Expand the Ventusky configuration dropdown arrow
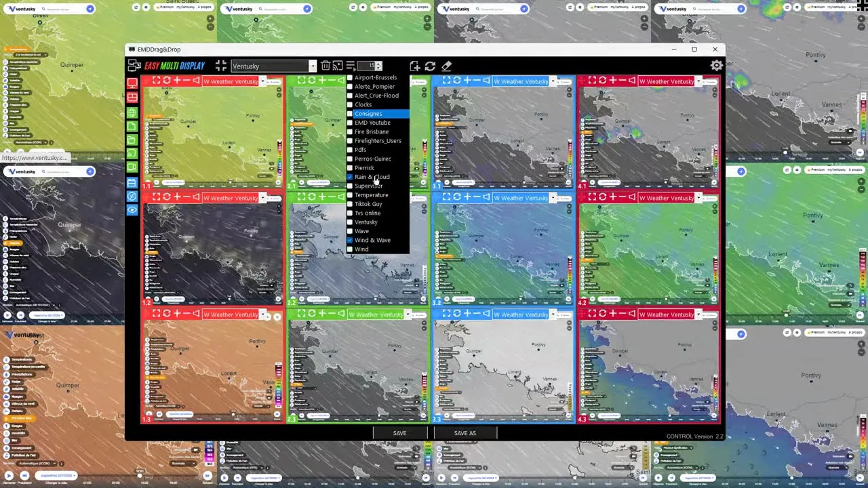868x488 pixels. [313, 66]
